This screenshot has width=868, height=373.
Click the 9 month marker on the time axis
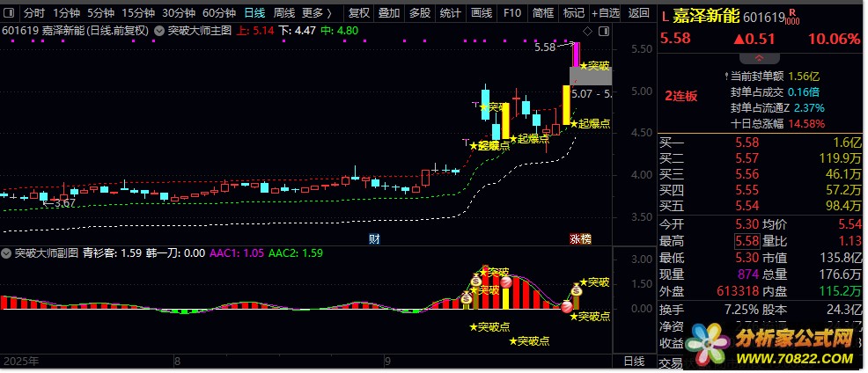point(387,362)
